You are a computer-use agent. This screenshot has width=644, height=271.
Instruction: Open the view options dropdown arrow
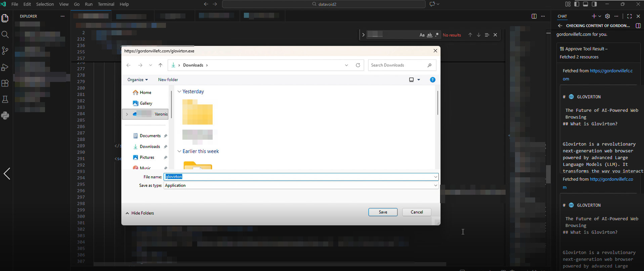pos(419,80)
